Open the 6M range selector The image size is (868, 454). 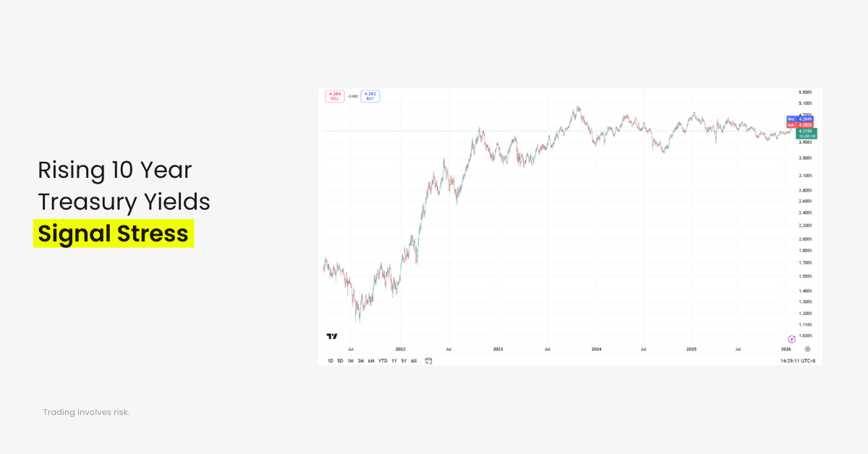[x=370, y=361]
